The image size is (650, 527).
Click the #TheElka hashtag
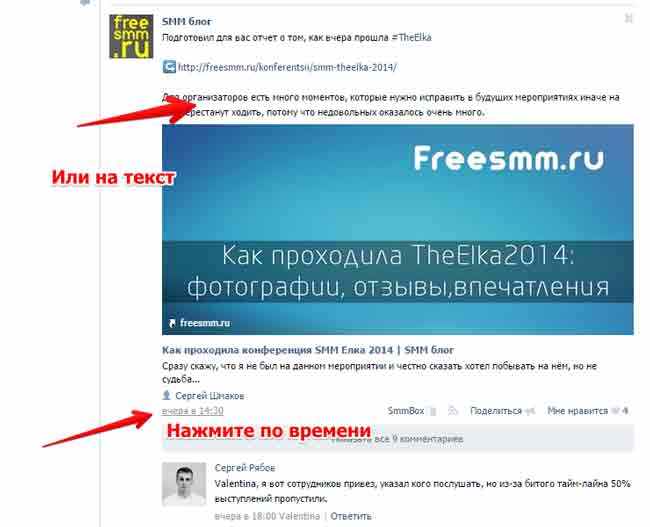click(412, 38)
